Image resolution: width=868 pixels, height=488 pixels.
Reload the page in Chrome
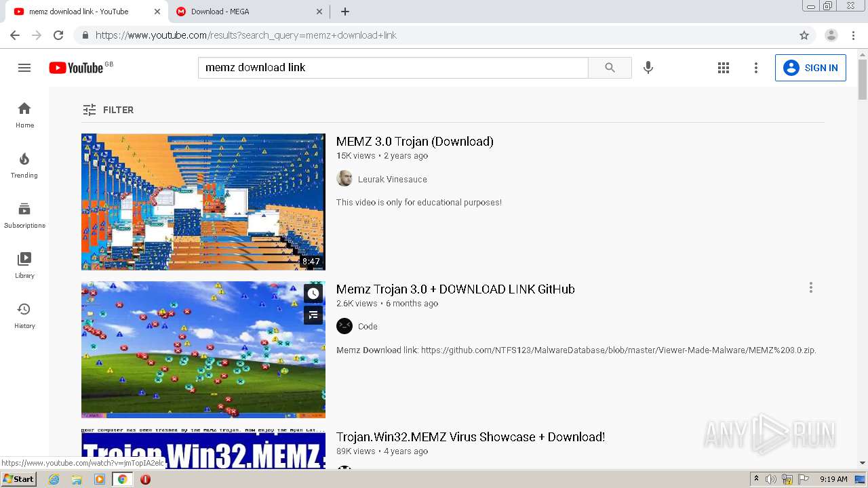(x=58, y=35)
